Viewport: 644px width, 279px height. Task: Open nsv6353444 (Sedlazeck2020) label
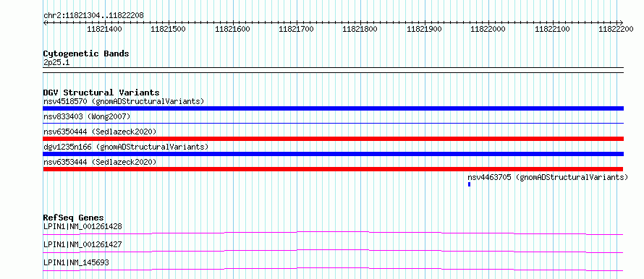click(100, 162)
